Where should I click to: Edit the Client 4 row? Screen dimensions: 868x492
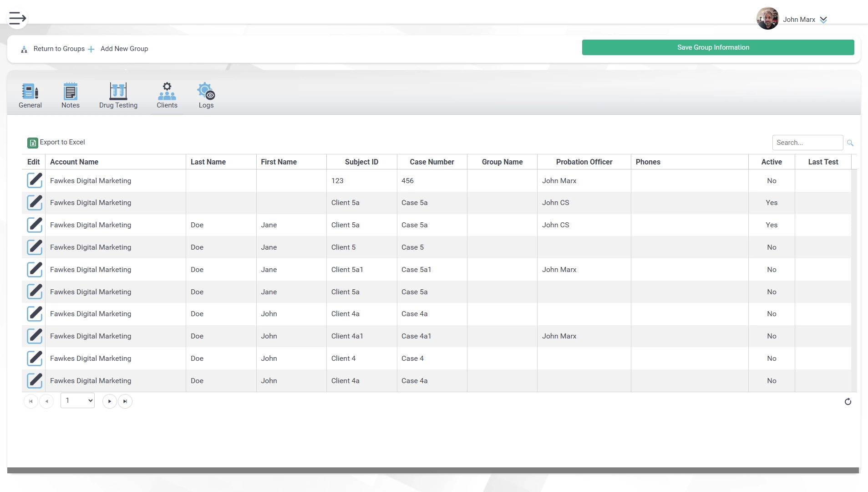tap(35, 359)
